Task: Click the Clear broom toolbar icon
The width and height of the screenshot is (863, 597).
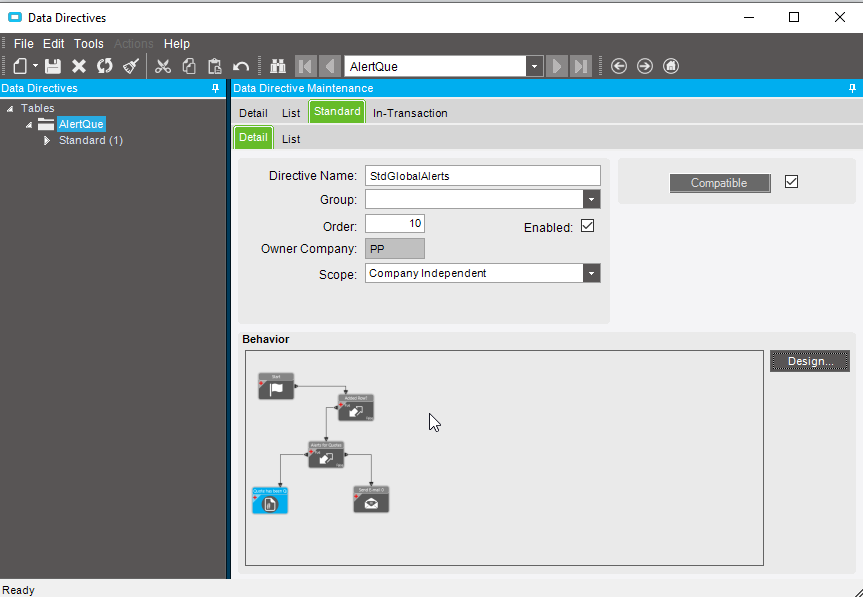Action: click(x=131, y=67)
